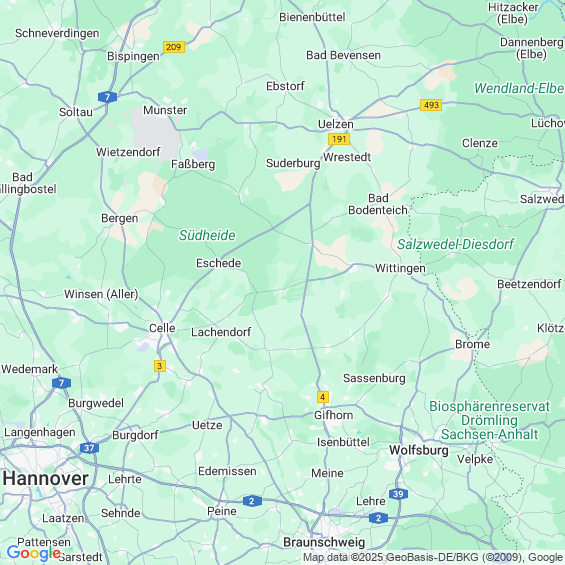
Task: Click the blue A2 shield near Peine
Action: point(252,501)
